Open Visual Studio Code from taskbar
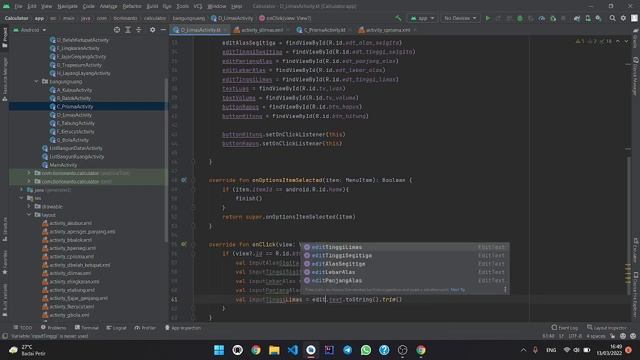This screenshot has height=360, width=640. (x=293, y=350)
